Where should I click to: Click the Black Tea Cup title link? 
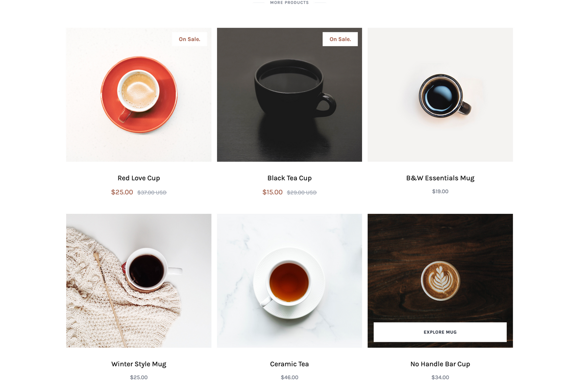[x=290, y=178]
